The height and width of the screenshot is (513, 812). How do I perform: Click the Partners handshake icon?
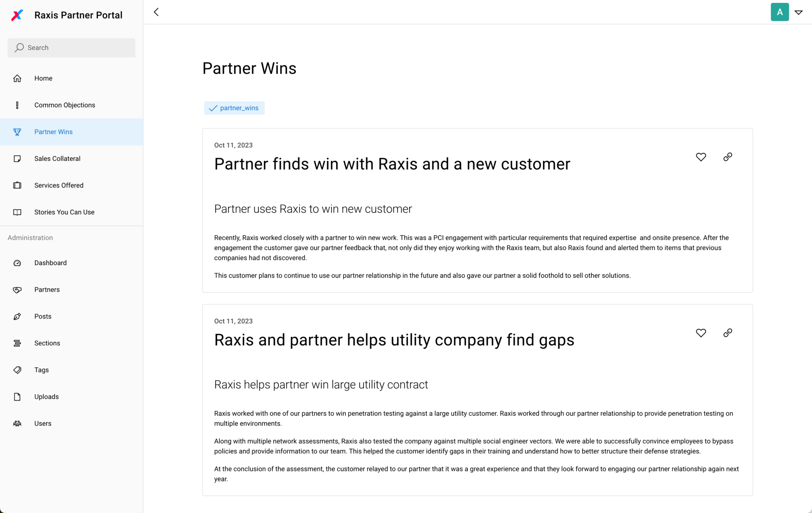(17, 290)
